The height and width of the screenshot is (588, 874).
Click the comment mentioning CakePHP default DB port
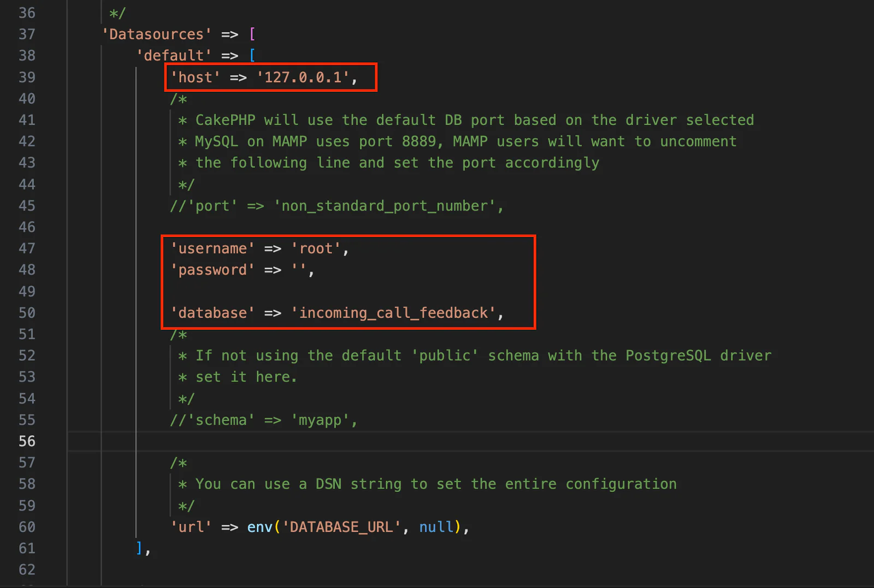pyautogui.click(x=466, y=120)
